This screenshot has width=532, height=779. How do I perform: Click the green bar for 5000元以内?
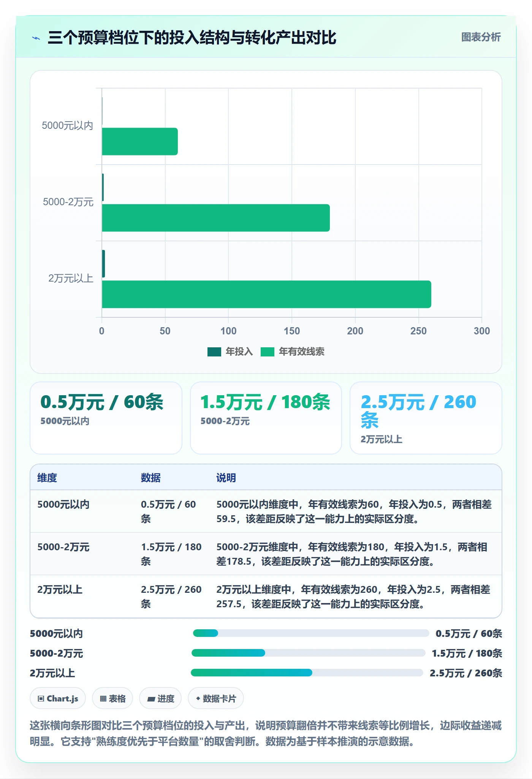140,141
